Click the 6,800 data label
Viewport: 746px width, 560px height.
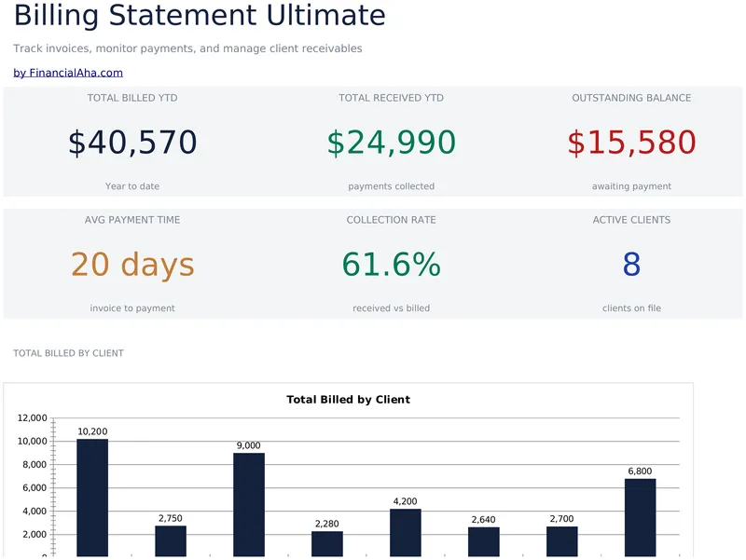click(640, 471)
